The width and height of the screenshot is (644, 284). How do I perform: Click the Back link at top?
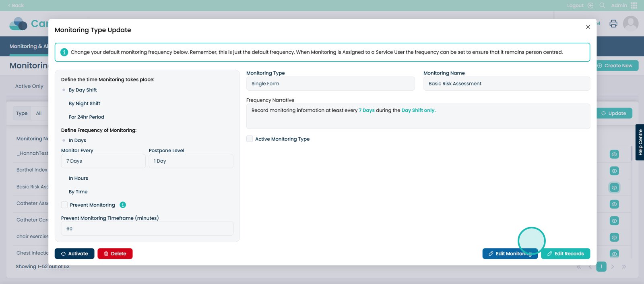tap(16, 6)
